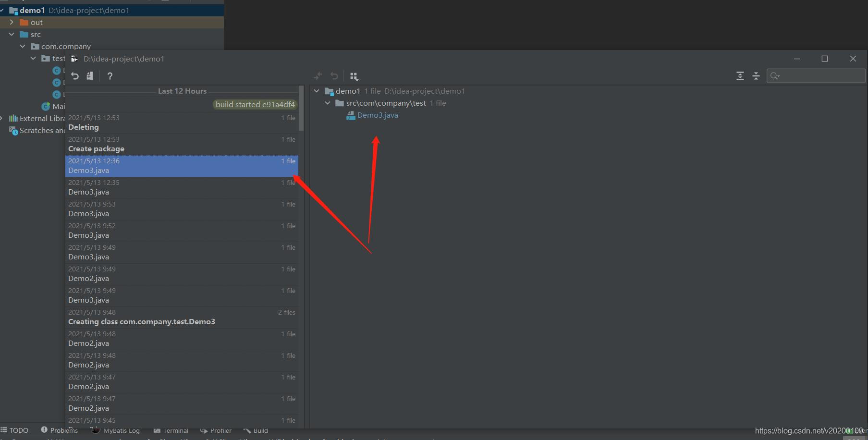Select Demo3.java in the changes tree
Screen dimensions: 868x440
pos(378,115)
